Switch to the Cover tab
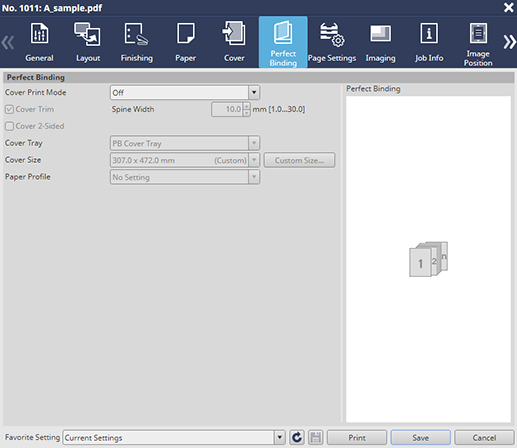The width and height of the screenshot is (517, 448). [x=234, y=42]
